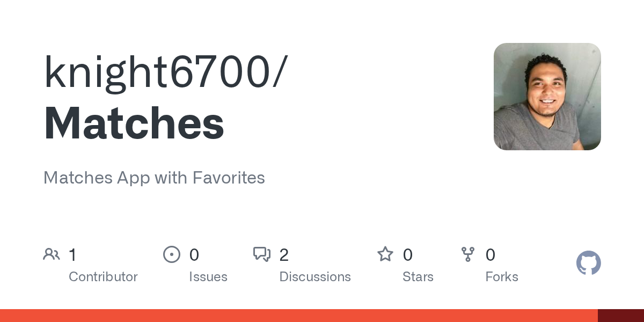Image resolution: width=644 pixels, height=322 pixels.
Task: Click the stars count 0
Action: click(x=408, y=255)
